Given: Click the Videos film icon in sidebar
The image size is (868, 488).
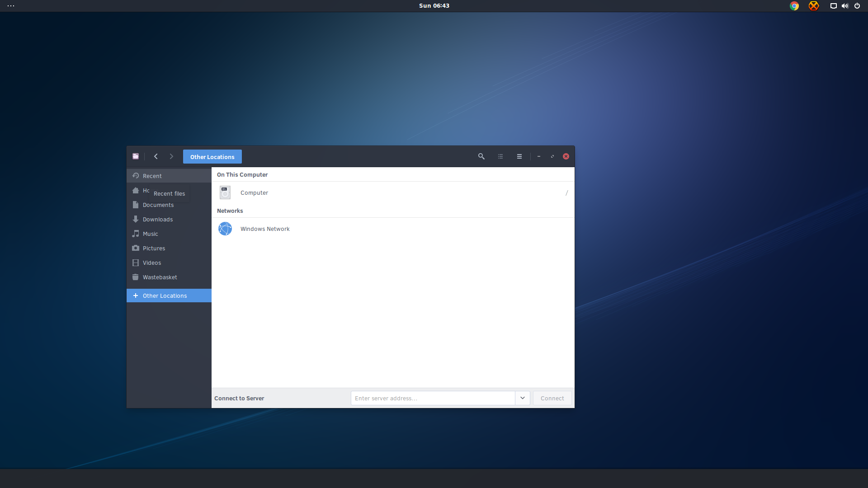Looking at the screenshot, I should [136, 263].
